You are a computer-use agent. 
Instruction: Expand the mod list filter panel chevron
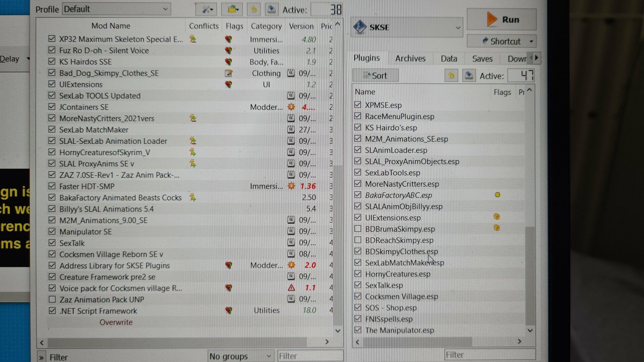(41, 358)
